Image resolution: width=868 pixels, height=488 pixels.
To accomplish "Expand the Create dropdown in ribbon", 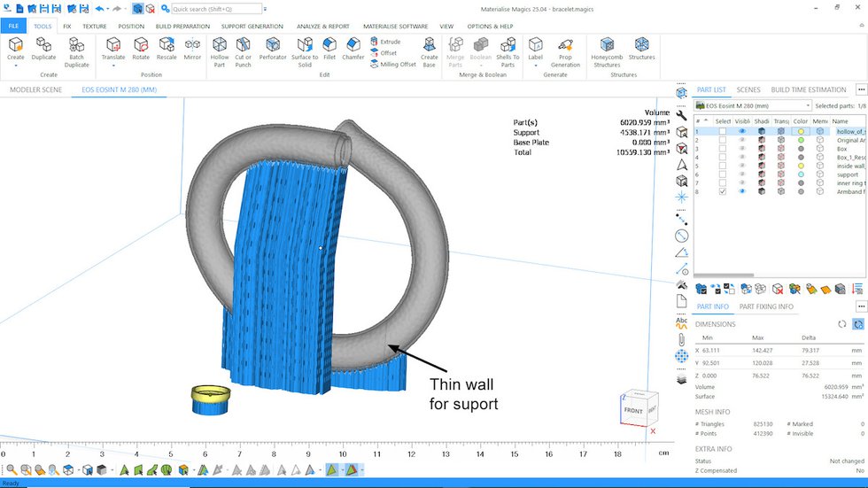I will click(16, 65).
